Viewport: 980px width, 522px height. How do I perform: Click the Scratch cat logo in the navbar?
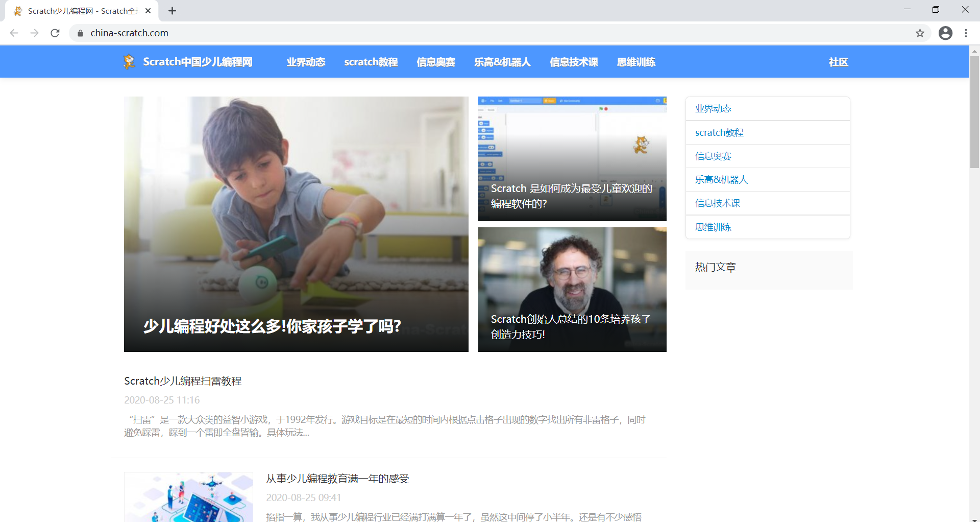(x=129, y=61)
